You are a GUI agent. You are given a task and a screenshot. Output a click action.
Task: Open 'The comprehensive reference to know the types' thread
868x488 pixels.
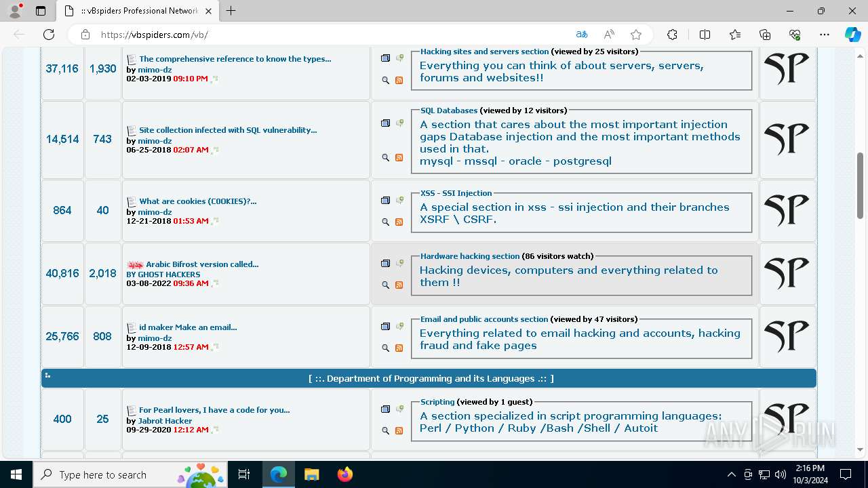[235, 59]
